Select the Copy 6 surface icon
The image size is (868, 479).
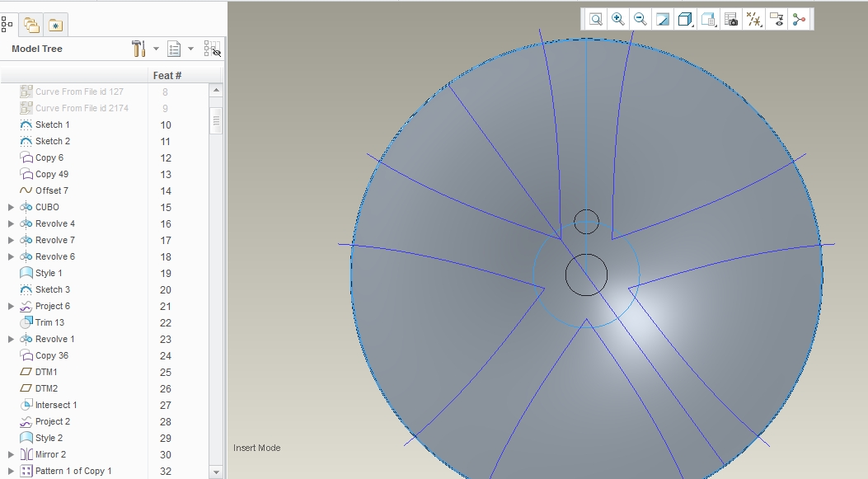point(26,157)
